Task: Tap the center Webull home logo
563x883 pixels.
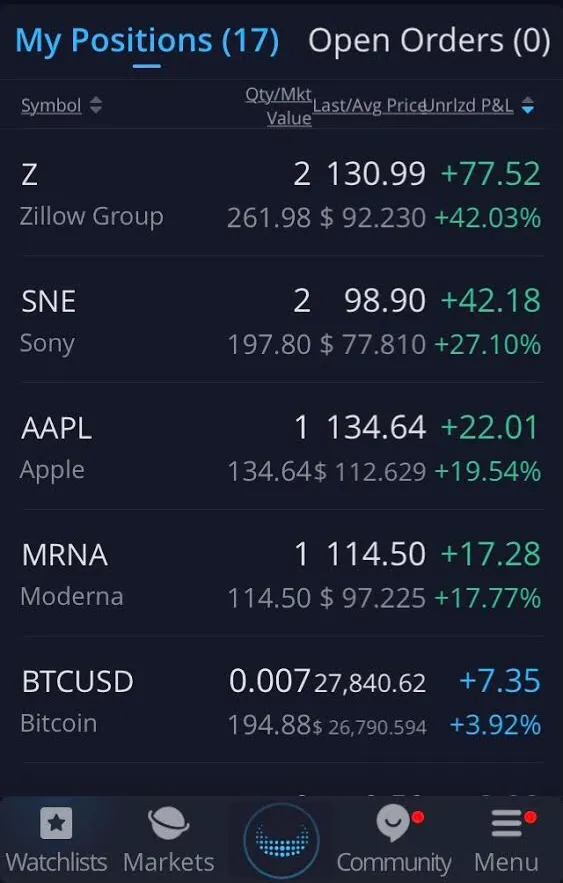Action: (x=282, y=841)
